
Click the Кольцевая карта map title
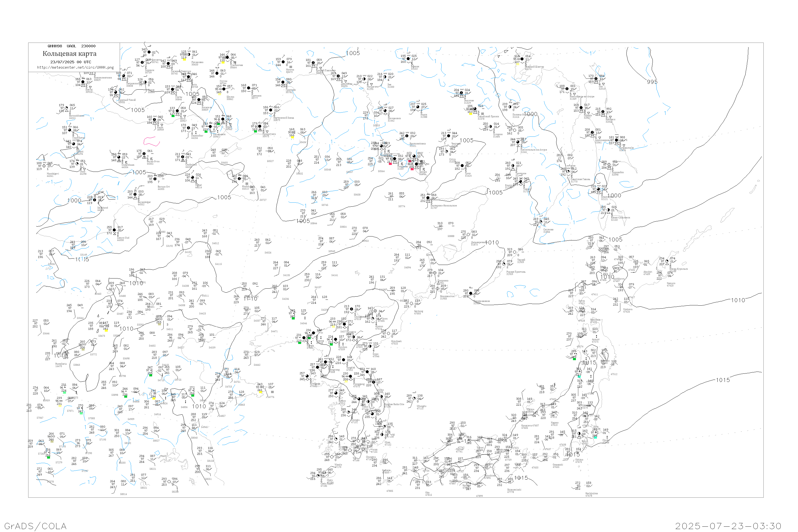(69, 54)
